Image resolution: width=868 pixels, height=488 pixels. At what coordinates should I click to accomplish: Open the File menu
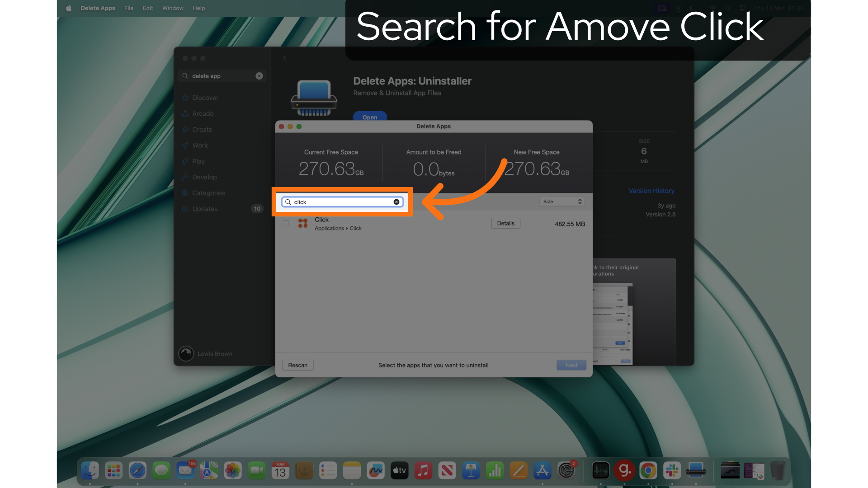pos(129,8)
